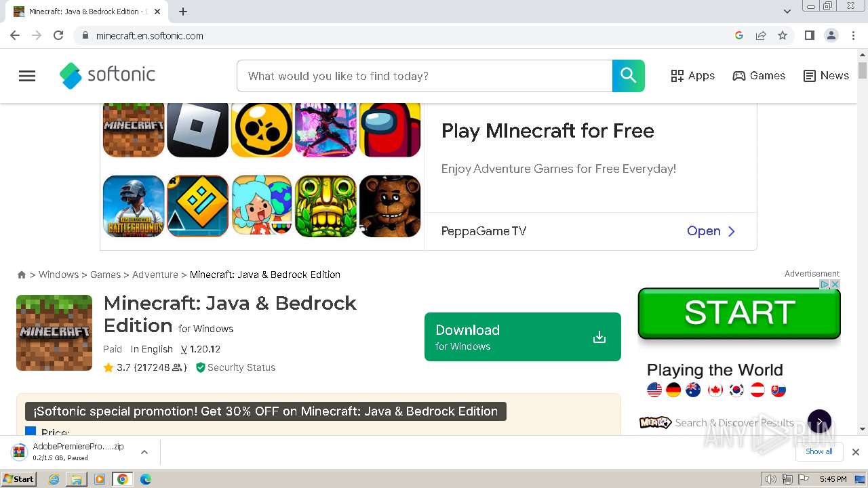Click the Minecraft app thumbnail
Image resolution: width=868 pixels, height=488 pixels.
pyautogui.click(x=54, y=333)
